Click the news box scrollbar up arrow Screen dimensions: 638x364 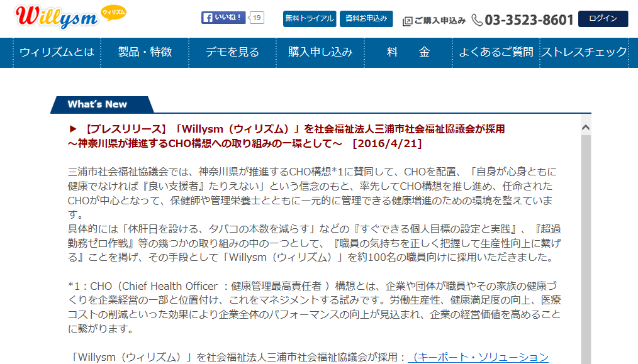coord(586,127)
